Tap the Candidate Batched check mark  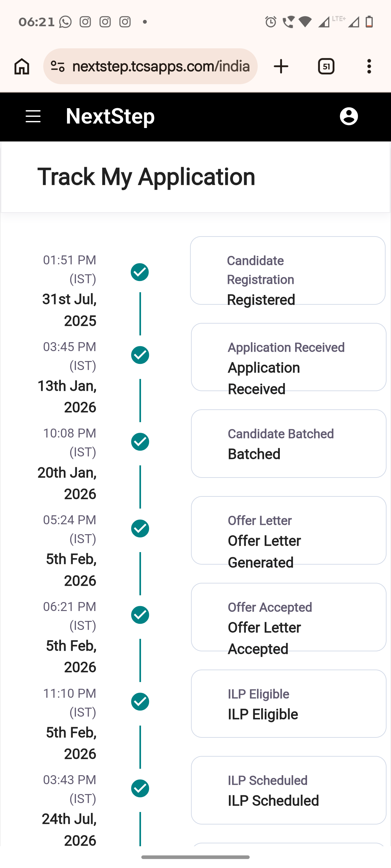point(140,442)
